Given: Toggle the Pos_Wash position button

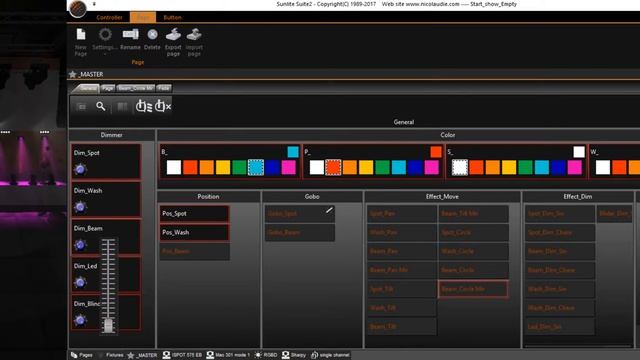Looking at the screenshot, I should (x=194, y=232).
